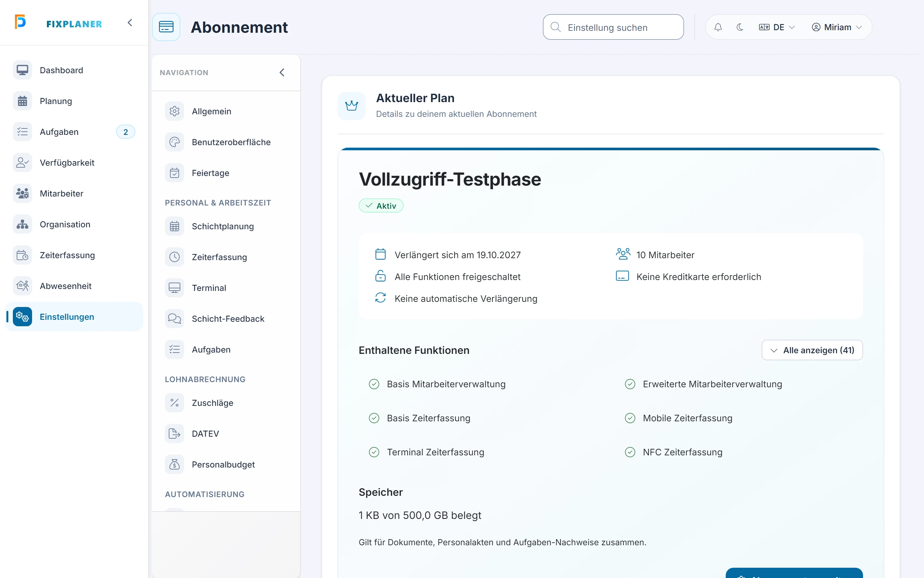Collapse the main sidebar with the chevron
Screen dimensions: 924x578
(130, 23)
